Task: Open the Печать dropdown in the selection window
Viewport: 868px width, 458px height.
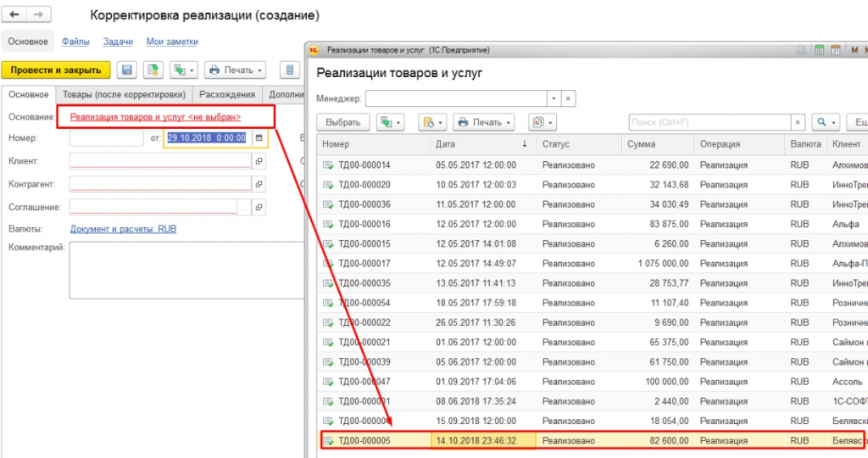Action: (x=484, y=122)
